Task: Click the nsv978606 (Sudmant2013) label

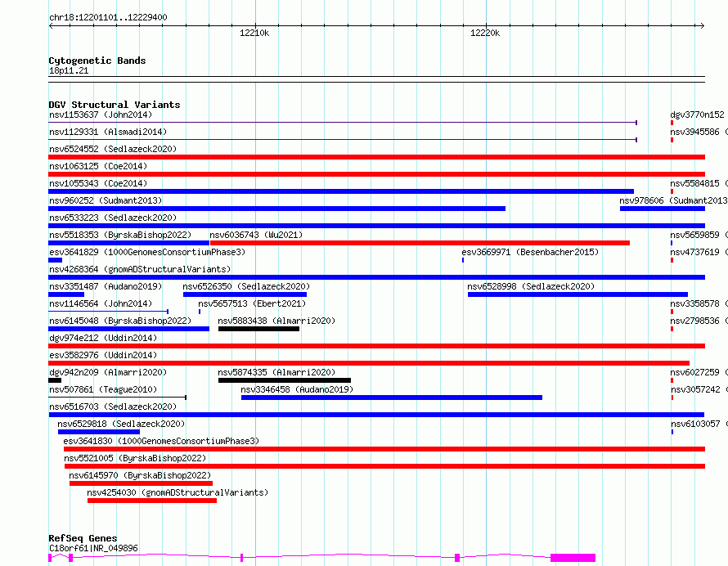Action: point(673,200)
